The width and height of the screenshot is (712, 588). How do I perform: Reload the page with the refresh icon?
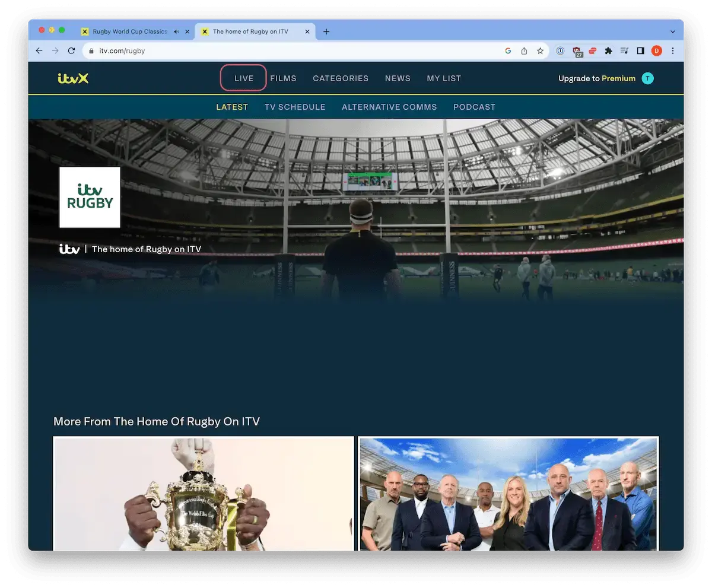pos(71,51)
